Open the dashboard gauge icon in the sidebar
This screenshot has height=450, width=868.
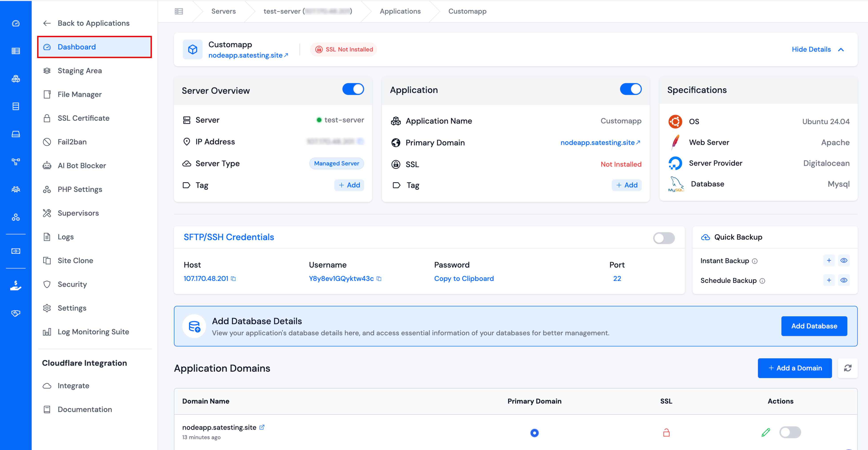tap(16, 23)
